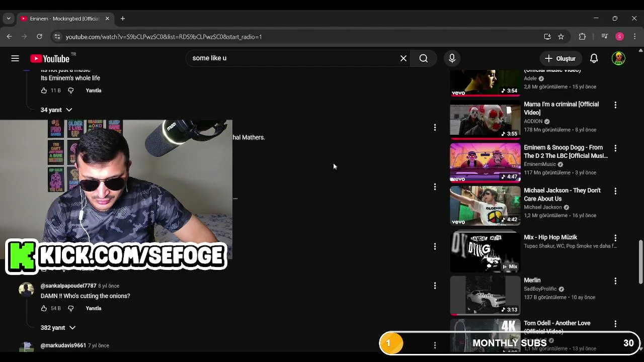644x362 pixels.
Task: Open Chrome three-dot menu
Action: coord(634,37)
